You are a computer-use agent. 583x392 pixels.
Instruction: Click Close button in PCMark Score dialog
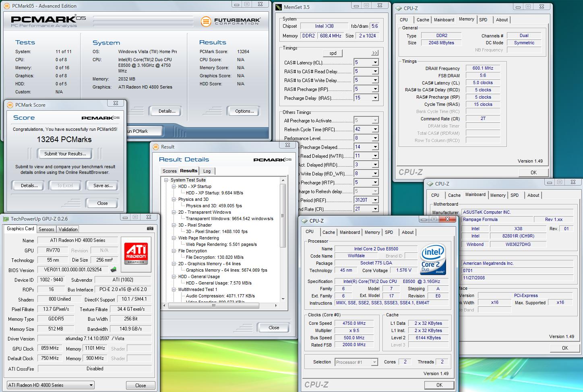point(102,203)
